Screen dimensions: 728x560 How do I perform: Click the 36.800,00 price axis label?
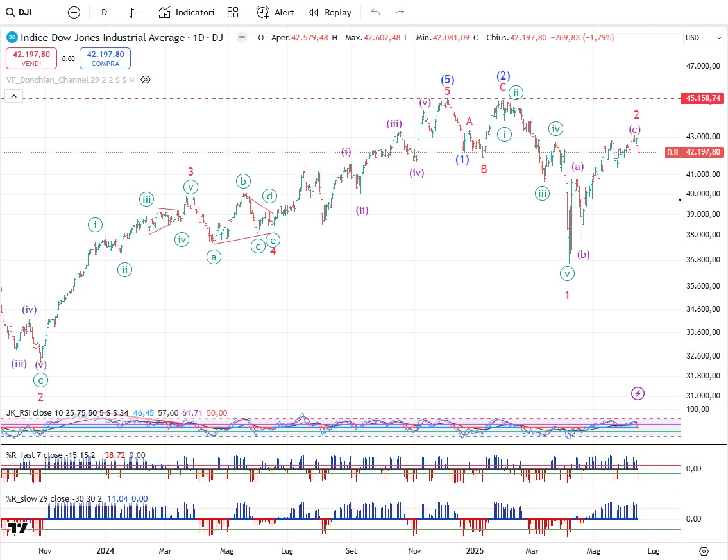point(703,260)
